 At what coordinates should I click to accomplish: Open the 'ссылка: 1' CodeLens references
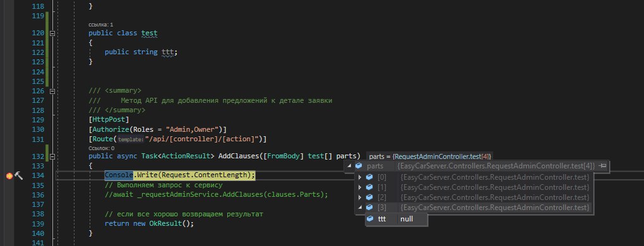(100, 25)
